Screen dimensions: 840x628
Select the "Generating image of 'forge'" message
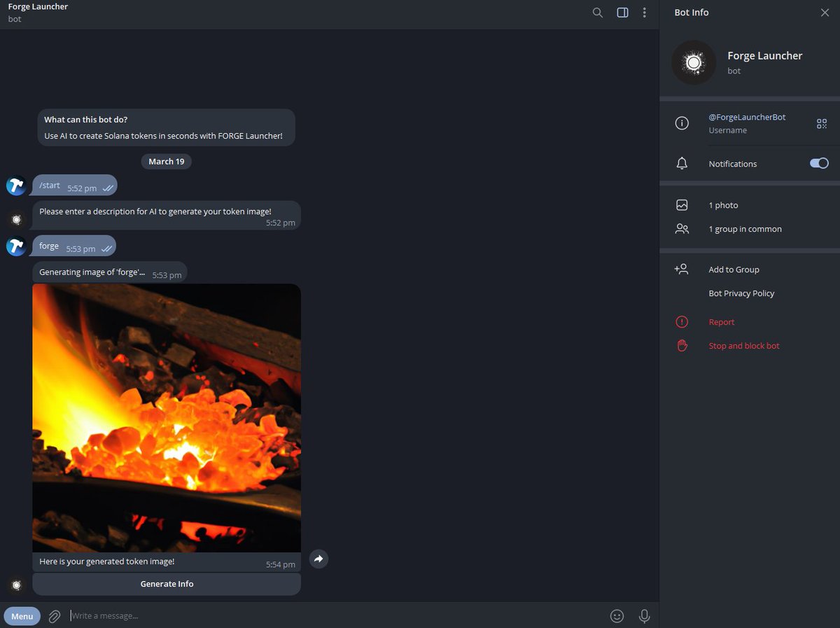(110, 272)
